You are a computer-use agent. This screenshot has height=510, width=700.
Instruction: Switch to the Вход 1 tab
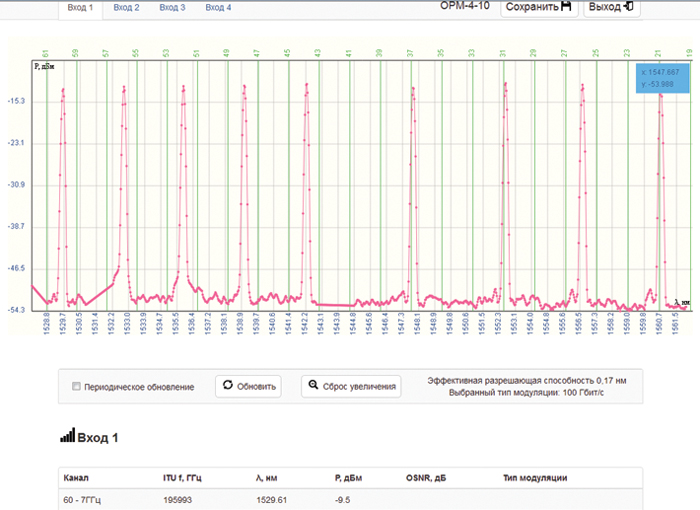point(79,7)
